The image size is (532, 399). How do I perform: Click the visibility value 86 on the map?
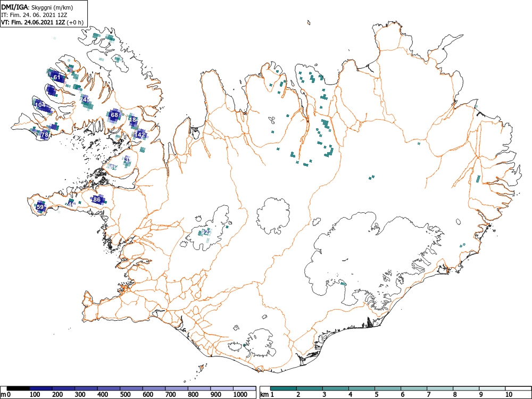click(97, 199)
